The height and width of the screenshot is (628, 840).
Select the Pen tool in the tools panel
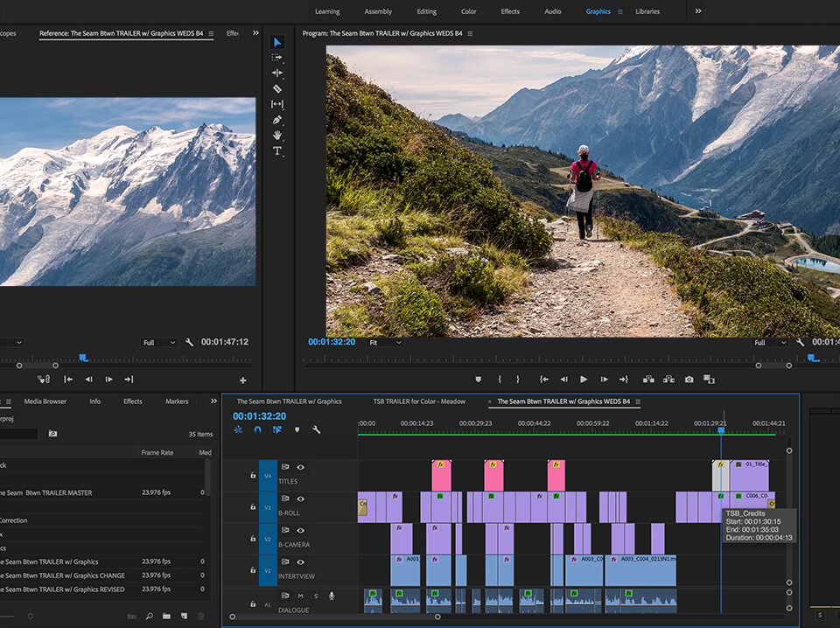tap(277, 119)
